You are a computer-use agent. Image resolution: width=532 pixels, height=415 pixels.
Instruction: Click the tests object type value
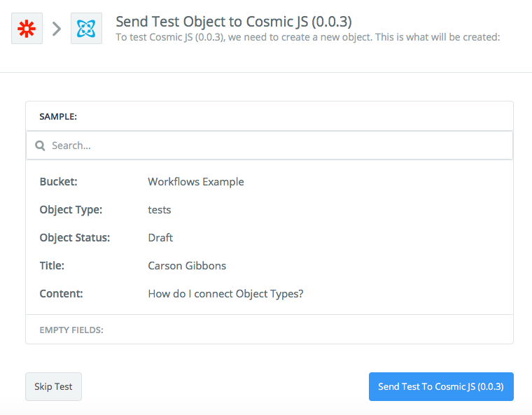(x=160, y=210)
